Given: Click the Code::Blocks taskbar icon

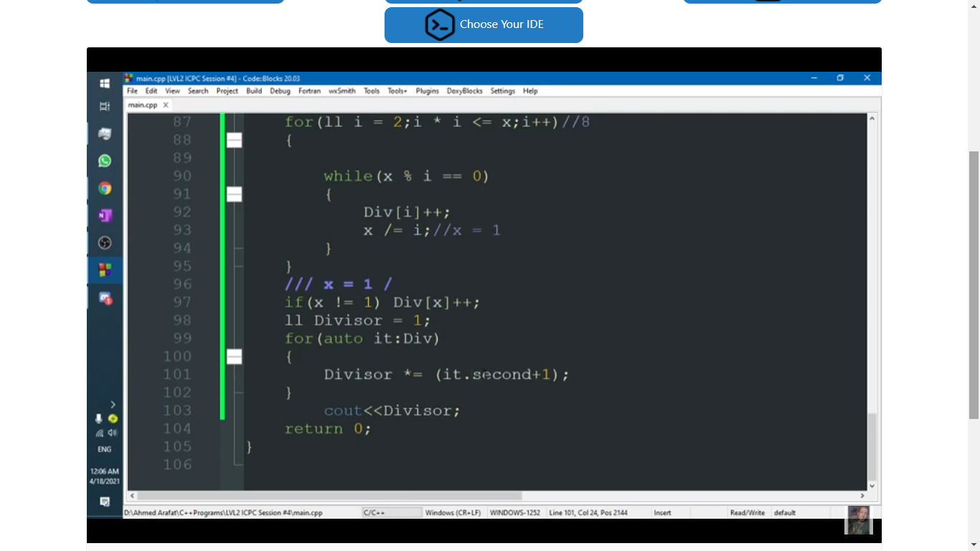Looking at the screenshot, I should pyautogui.click(x=105, y=270).
